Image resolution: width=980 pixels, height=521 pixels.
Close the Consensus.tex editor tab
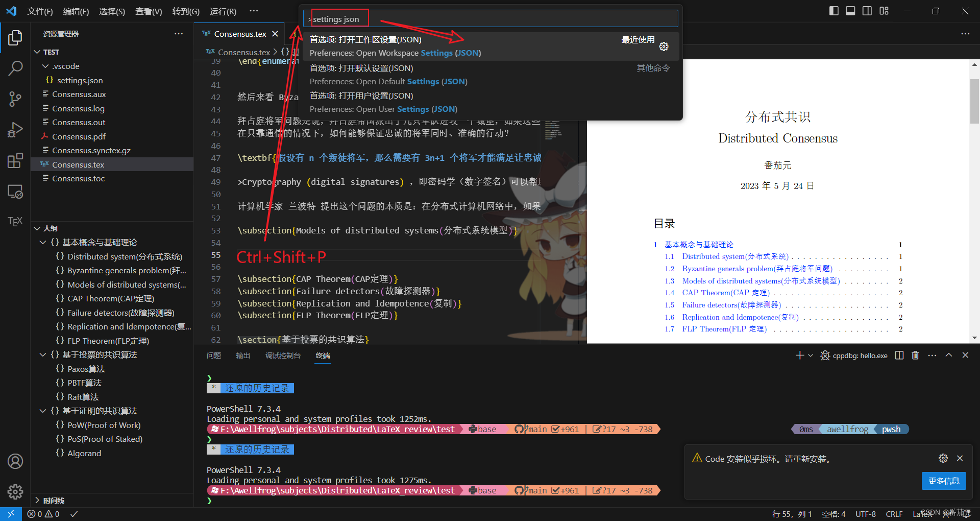[275, 34]
